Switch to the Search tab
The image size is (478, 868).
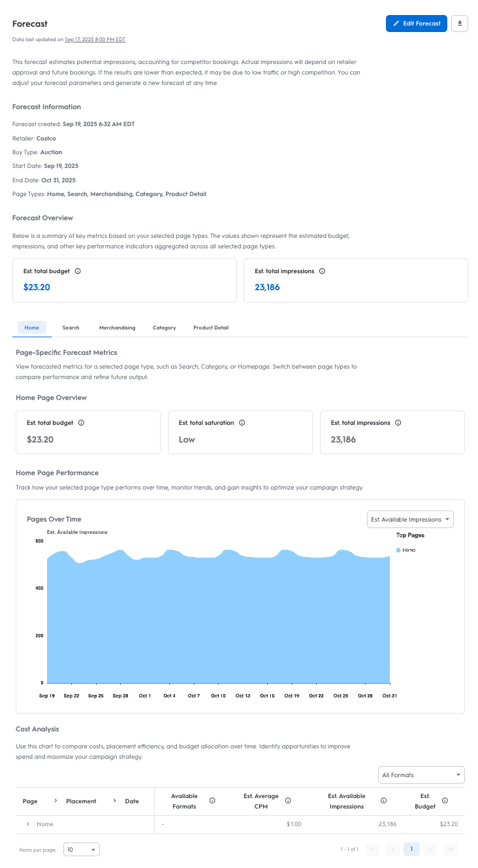pyautogui.click(x=71, y=327)
